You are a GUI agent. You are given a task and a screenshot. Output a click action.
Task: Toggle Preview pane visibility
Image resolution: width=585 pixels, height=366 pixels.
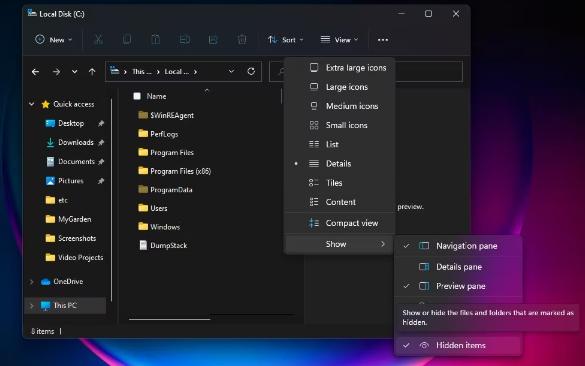point(458,286)
